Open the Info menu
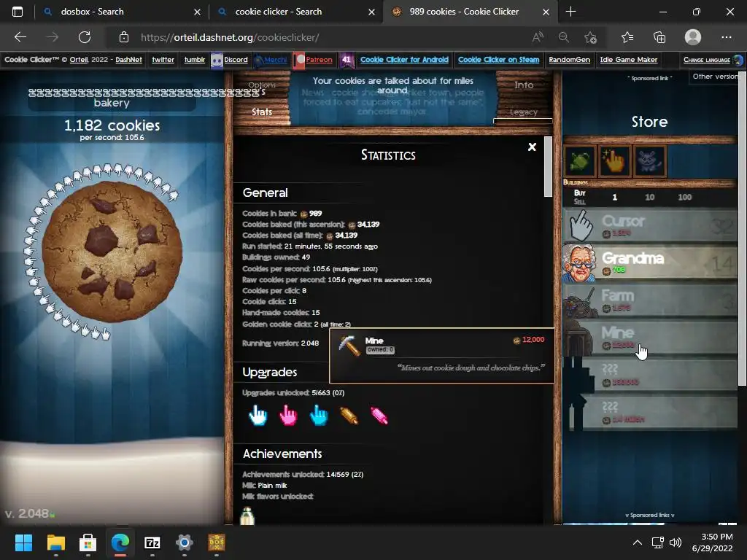 [524, 85]
